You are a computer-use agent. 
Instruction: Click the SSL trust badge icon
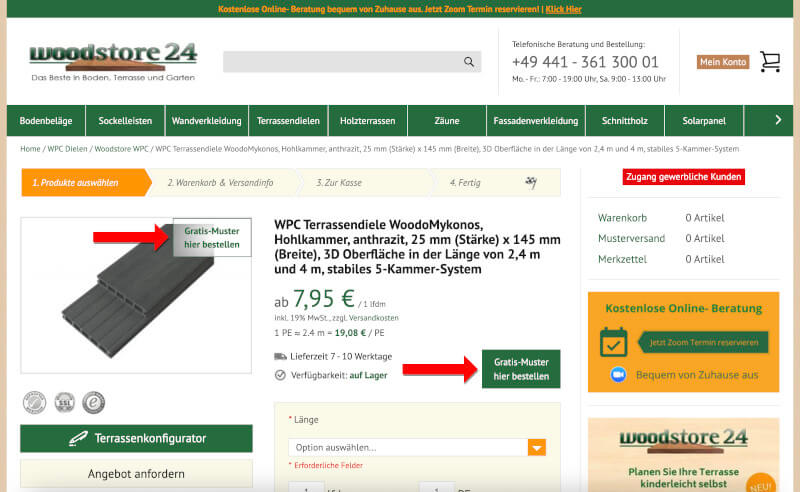click(x=65, y=402)
